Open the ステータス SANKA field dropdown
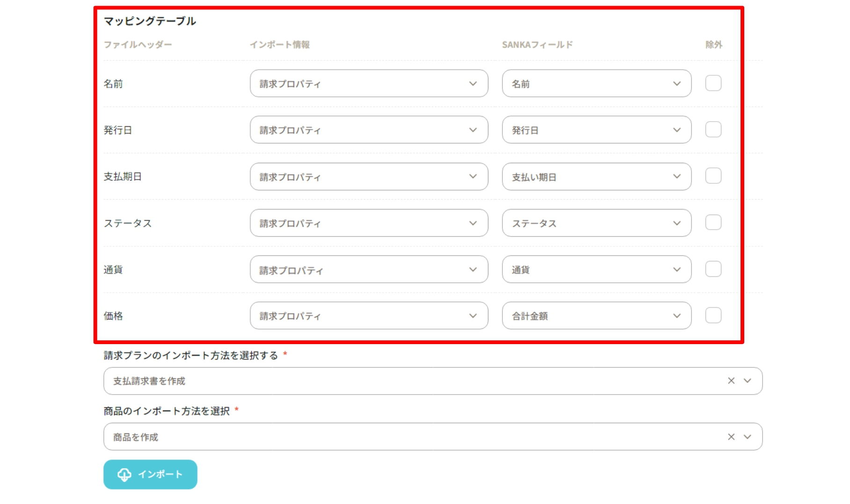The width and height of the screenshot is (850, 504). coord(596,223)
